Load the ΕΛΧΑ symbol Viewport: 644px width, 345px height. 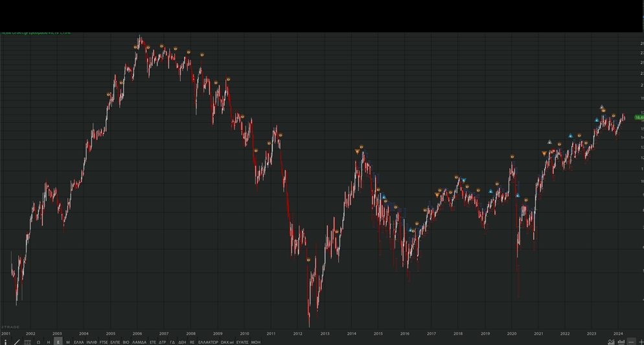(78, 342)
